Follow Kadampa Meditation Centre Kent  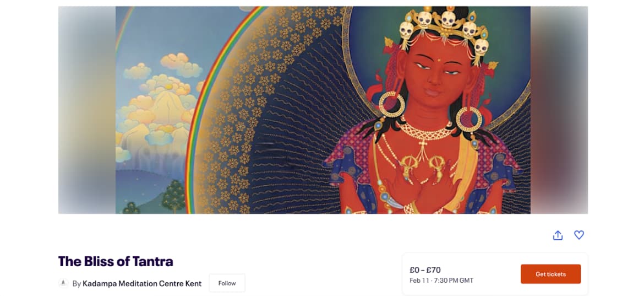[227, 283]
